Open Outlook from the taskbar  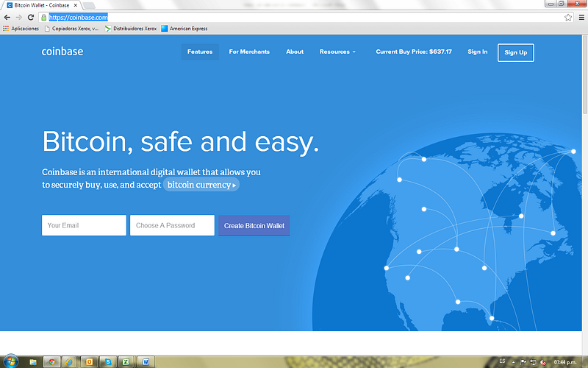pos(89,362)
